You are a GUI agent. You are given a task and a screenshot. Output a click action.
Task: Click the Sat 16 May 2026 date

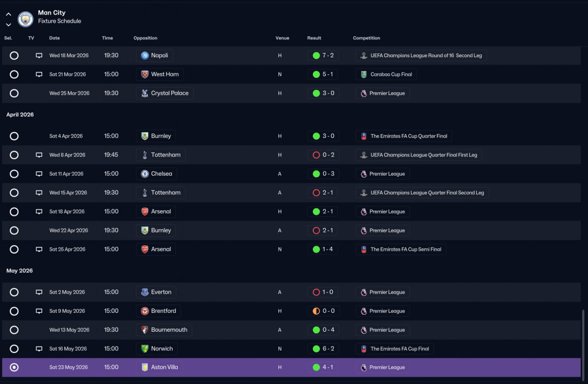[68, 349]
